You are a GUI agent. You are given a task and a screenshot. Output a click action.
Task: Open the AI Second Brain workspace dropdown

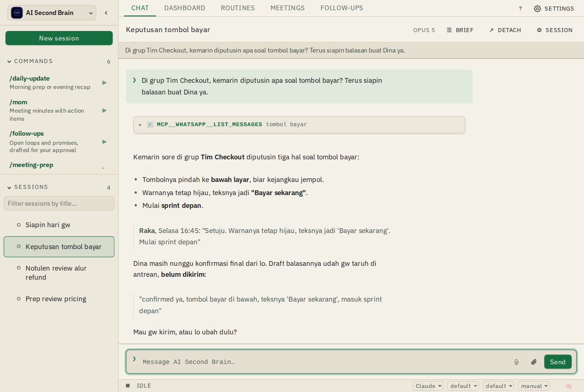[52, 13]
